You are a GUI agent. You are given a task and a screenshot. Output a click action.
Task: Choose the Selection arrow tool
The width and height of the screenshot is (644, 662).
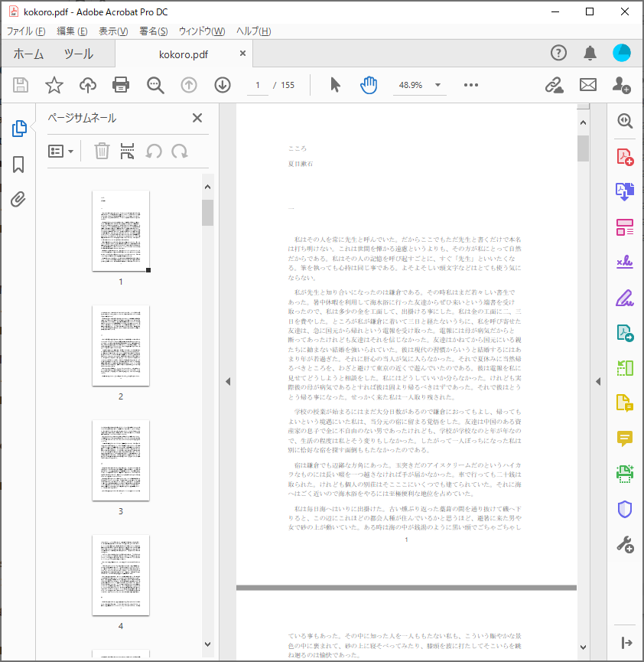pos(335,85)
